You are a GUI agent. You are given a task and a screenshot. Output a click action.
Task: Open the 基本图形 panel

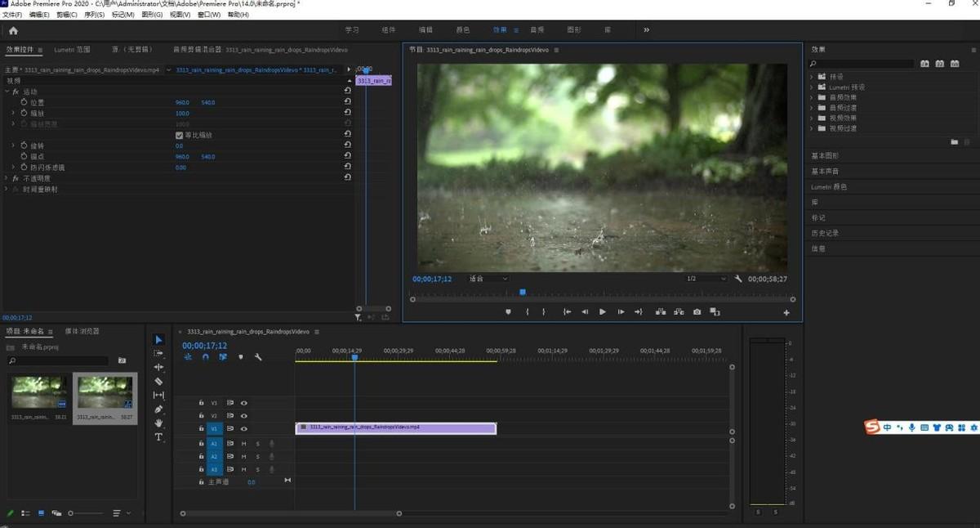click(x=824, y=155)
